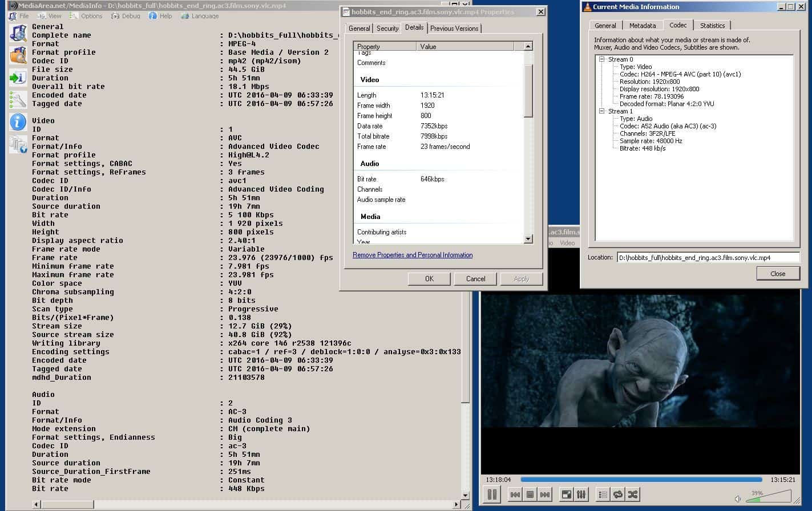Click the Export icon with green arrow

[18, 78]
